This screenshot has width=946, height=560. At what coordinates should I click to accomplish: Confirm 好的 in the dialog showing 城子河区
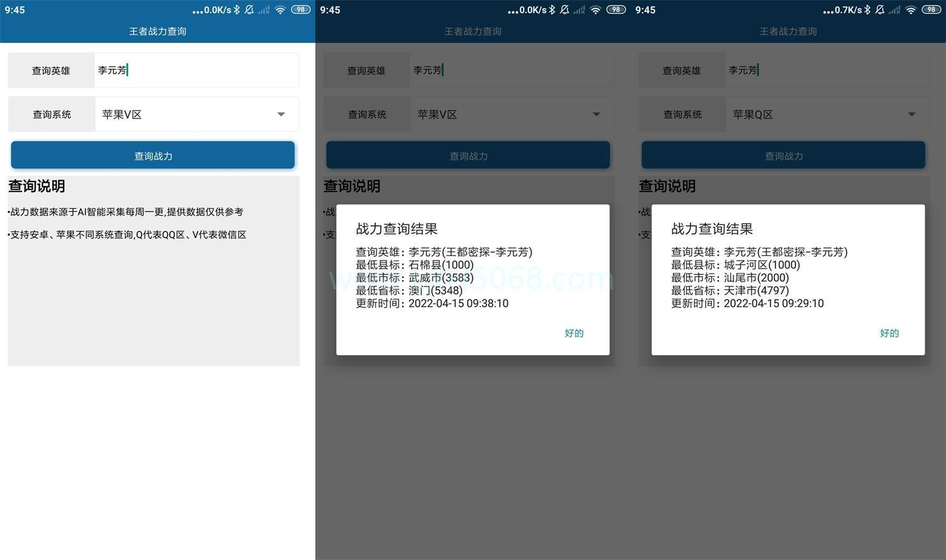(889, 333)
